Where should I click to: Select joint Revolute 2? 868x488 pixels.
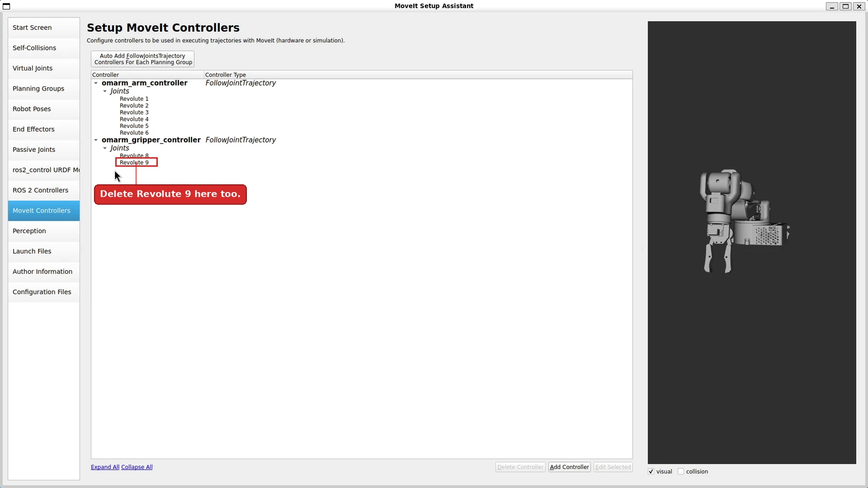[x=134, y=106]
